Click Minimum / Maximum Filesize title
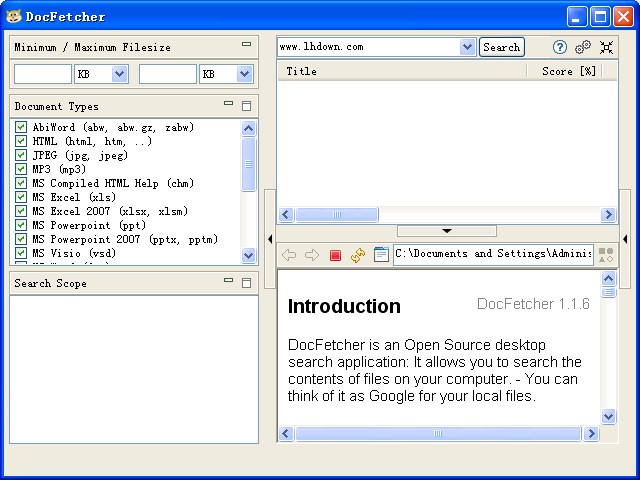Screen dimensions: 640x480 click(x=92, y=47)
